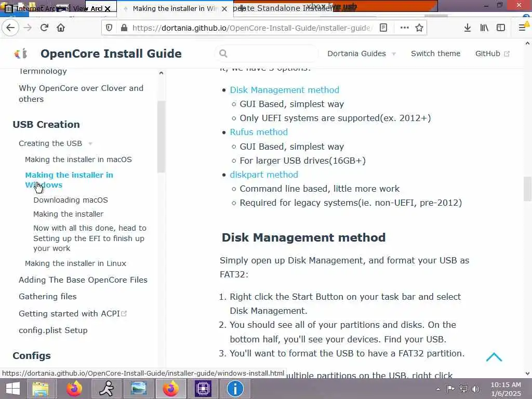
Task: Open the library bookshelf icon
Action: pyautogui.click(x=484, y=28)
